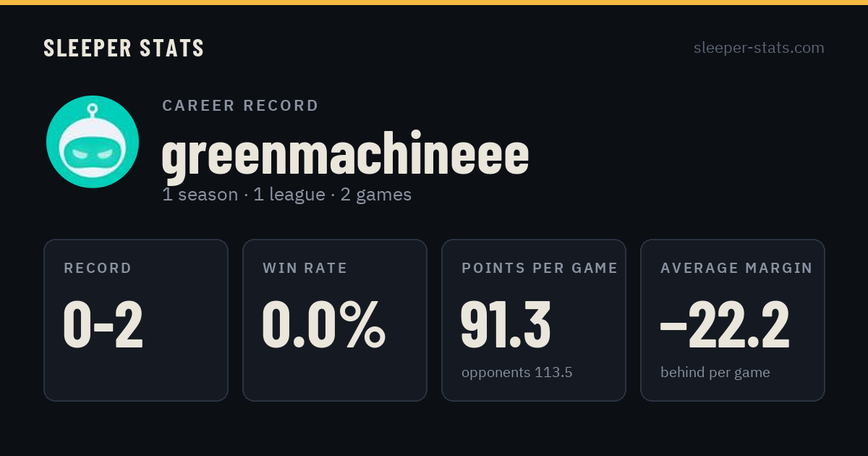Click the 0.0% win rate value
This screenshot has height=456, width=868.
click(x=324, y=324)
